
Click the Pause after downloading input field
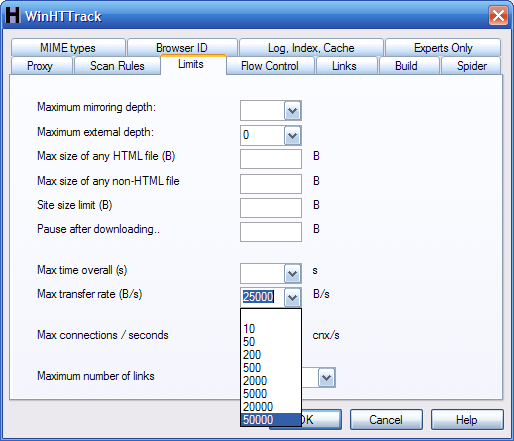271,232
